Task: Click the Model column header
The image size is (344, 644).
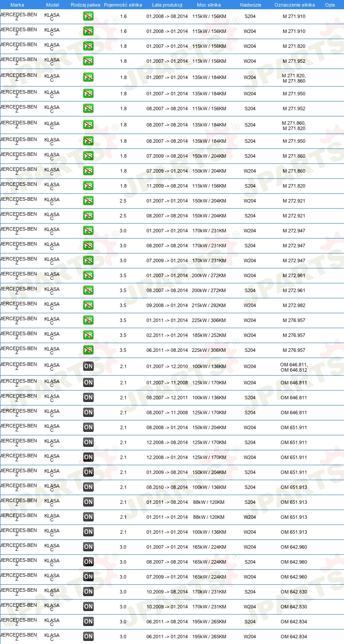Action: pyautogui.click(x=52, y=5)
